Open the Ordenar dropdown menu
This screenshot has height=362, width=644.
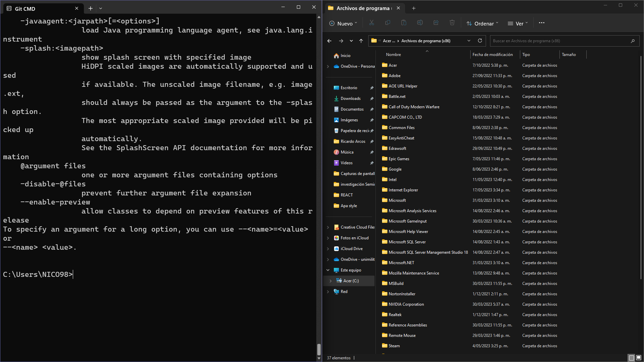point(482,23)
